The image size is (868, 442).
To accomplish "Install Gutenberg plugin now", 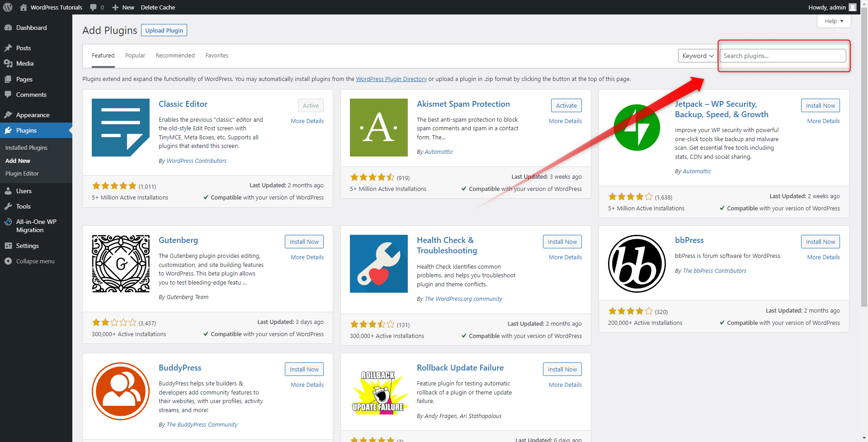I will [x=304, y=242].
